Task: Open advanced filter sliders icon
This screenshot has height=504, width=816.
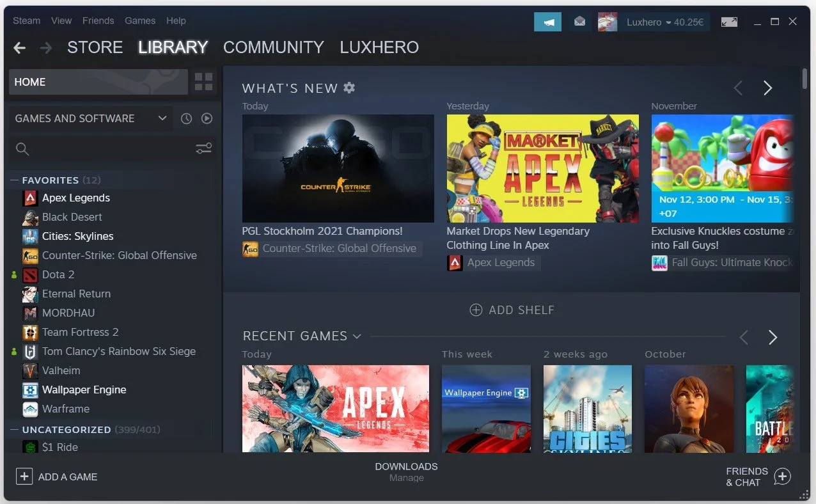Action: click(203, 149)
